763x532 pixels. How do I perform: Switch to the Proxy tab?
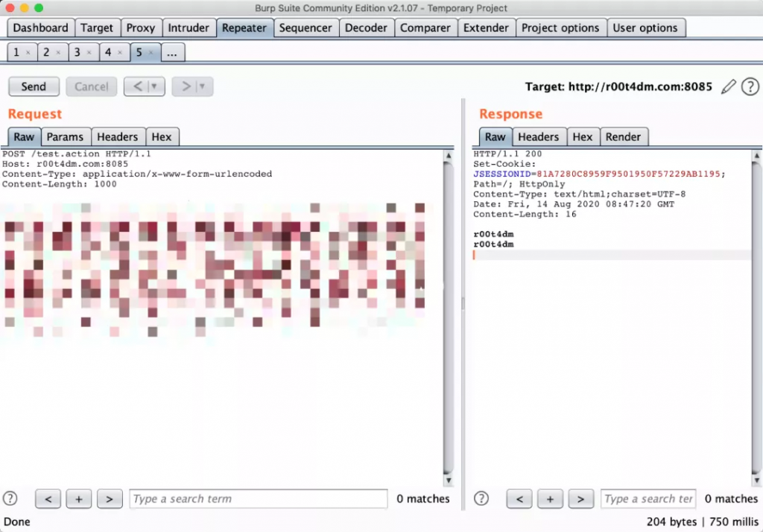click(x=141, y=28)
